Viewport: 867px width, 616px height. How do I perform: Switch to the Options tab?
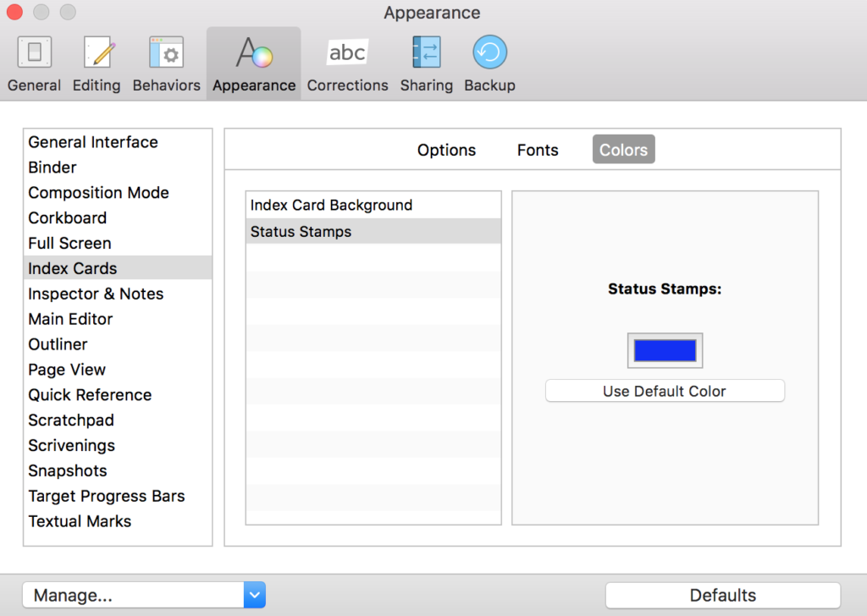[x=446, y=150]
